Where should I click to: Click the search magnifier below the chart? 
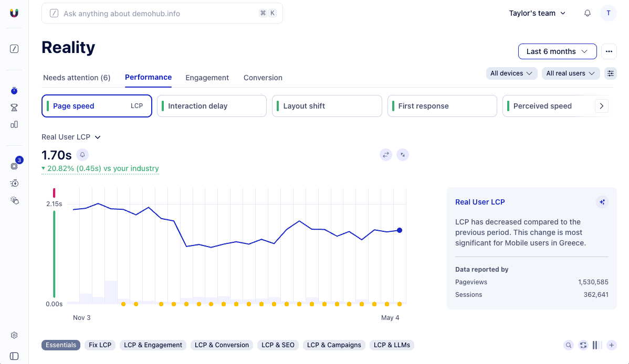coord(569,345)
